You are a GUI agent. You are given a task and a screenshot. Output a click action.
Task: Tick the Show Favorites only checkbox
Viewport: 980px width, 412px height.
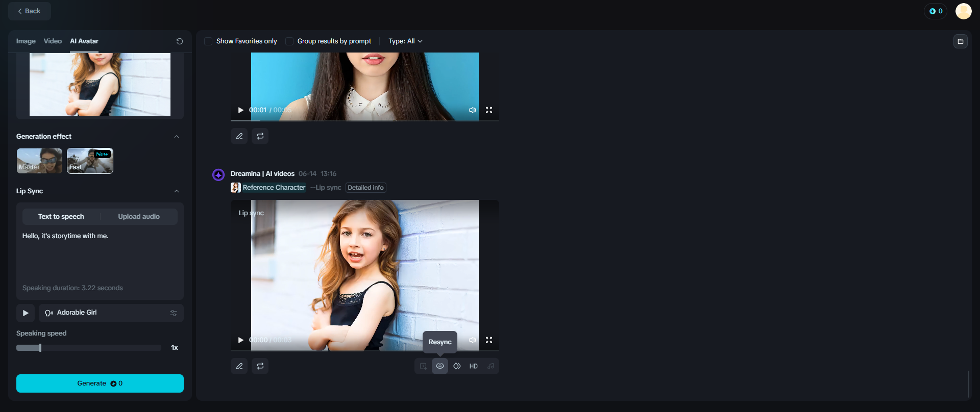(208, 41)
